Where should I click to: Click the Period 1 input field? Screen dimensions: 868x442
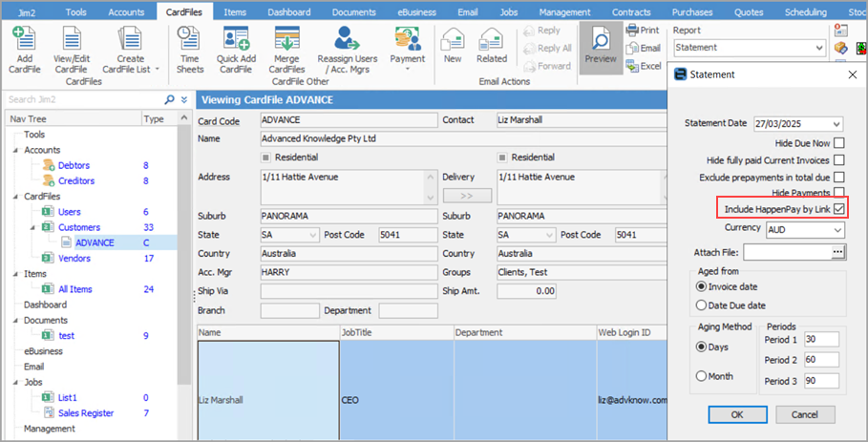[x=822, y=339]
